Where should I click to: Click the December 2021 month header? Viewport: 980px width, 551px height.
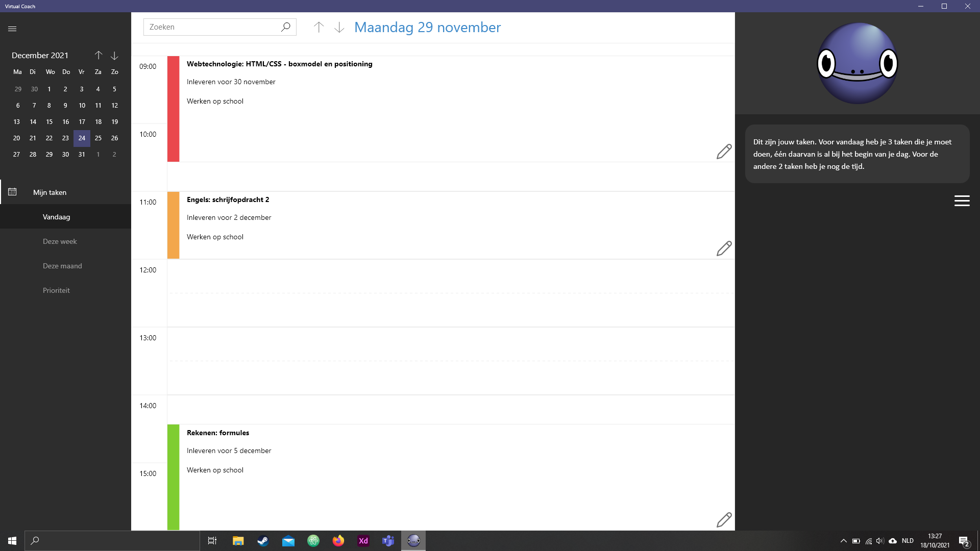(40, 55)
